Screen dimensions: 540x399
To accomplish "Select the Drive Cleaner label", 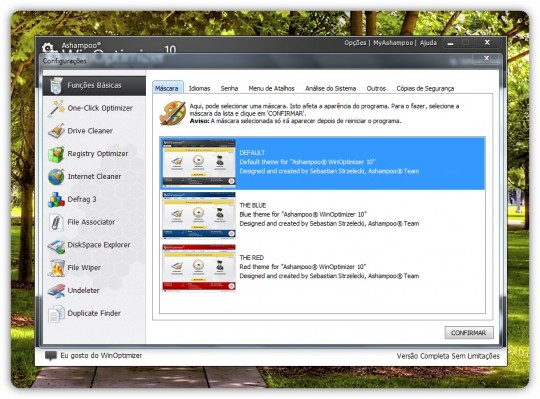I will click(90, 131).
